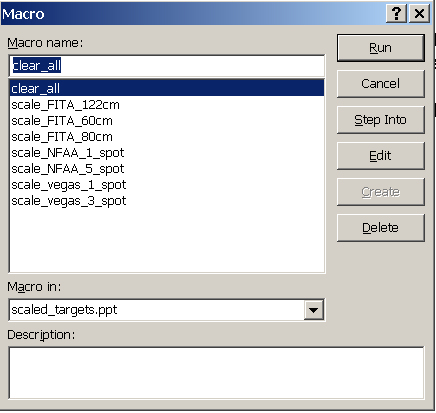Image resolution: width=436 pixels, height=413 pixels.
Task: Cancel the Macro dialog
Action: pos(381,84)
